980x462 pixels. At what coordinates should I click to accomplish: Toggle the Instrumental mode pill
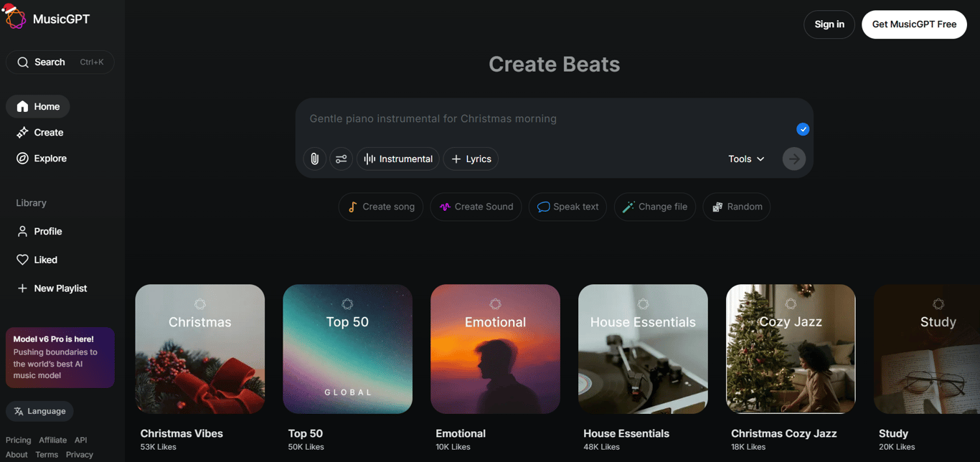(397, 159)
